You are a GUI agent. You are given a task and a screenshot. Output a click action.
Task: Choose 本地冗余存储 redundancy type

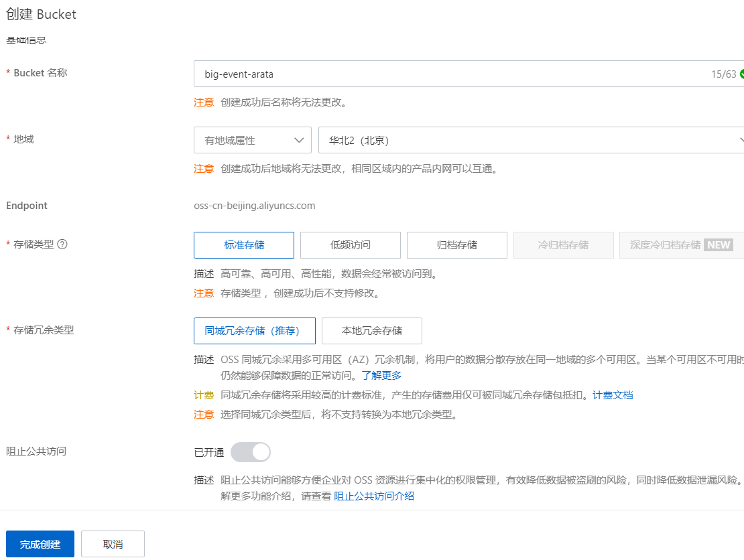[x=371, y=330]
